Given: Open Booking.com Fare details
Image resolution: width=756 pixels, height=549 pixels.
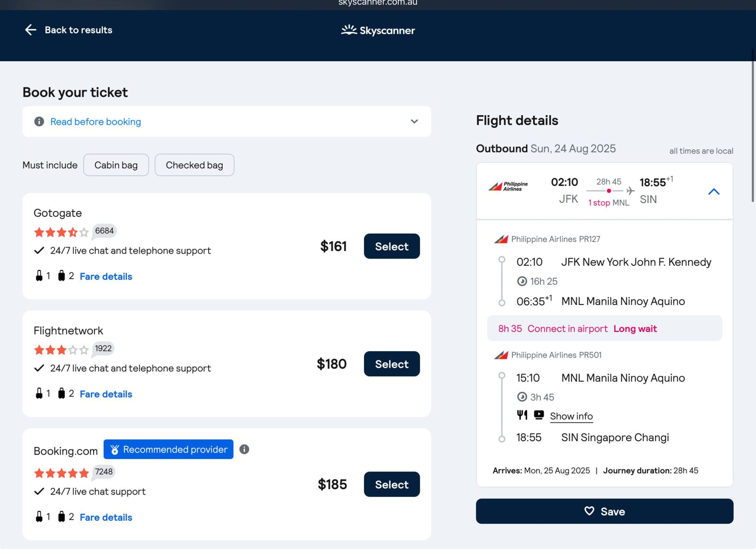Looking at the screenshot, I should click(106, 517).
